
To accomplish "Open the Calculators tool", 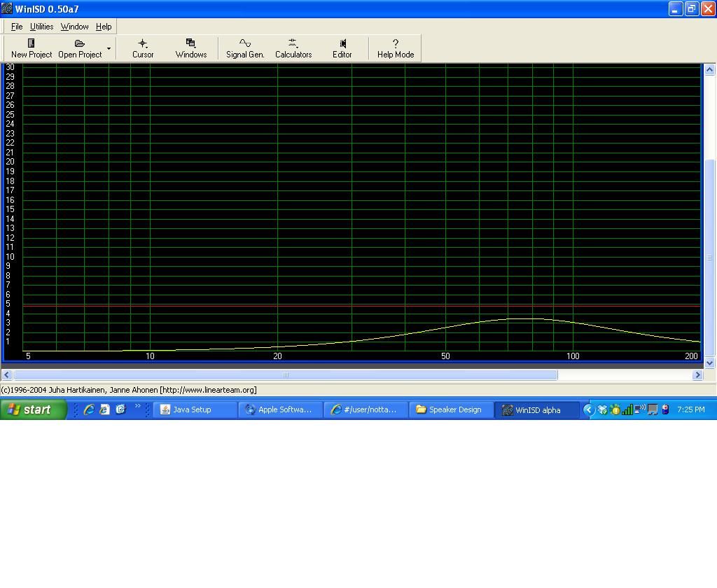I will [293, 48].
